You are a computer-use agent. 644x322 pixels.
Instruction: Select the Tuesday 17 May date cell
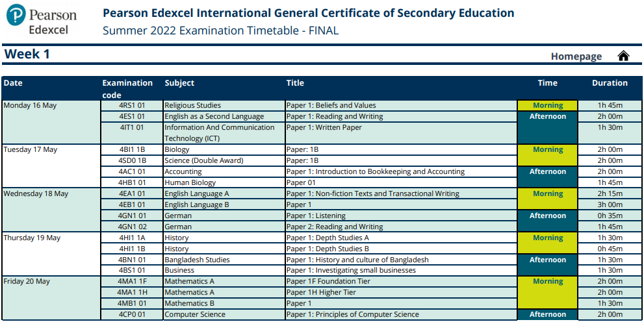point(51,166)
